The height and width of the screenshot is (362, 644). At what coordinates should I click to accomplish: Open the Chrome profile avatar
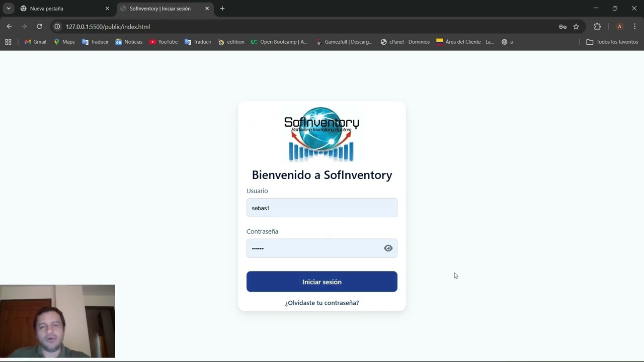[x=619, y=27]
